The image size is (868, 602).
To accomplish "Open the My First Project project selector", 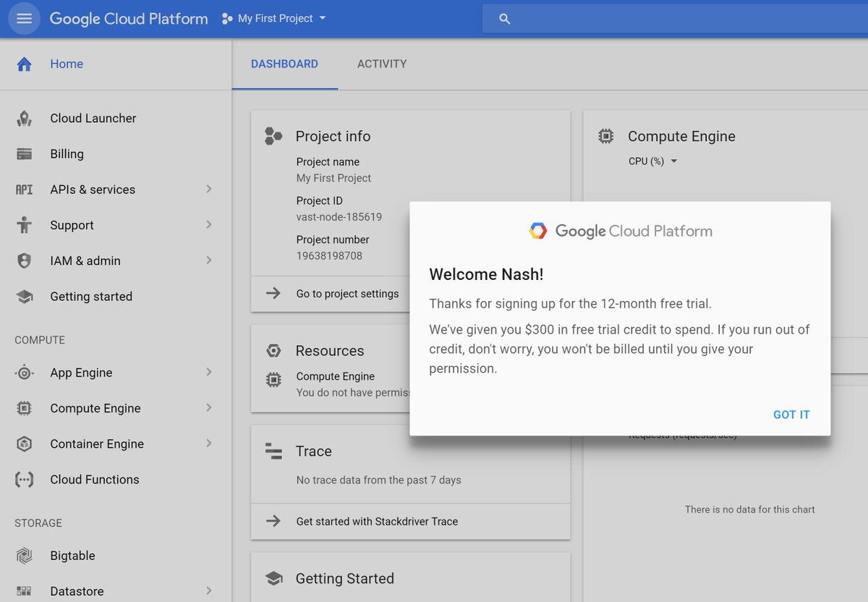I will pos(273,19).
